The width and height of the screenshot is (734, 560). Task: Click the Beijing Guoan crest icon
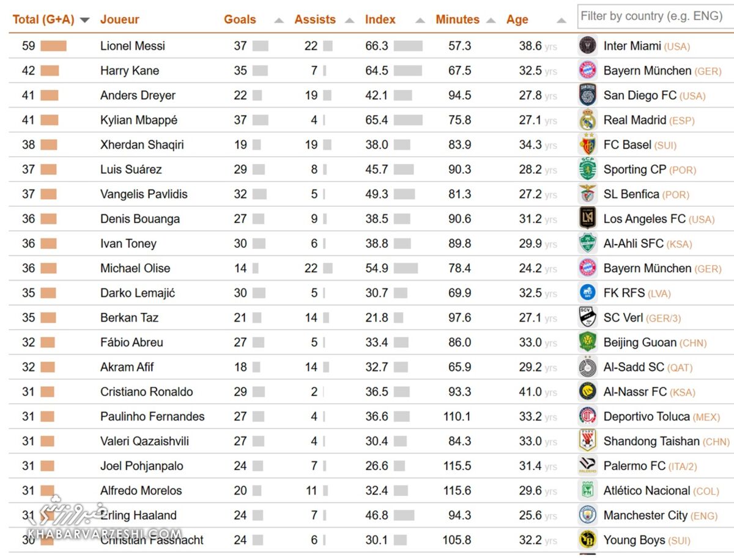click(x=587, y=342)
